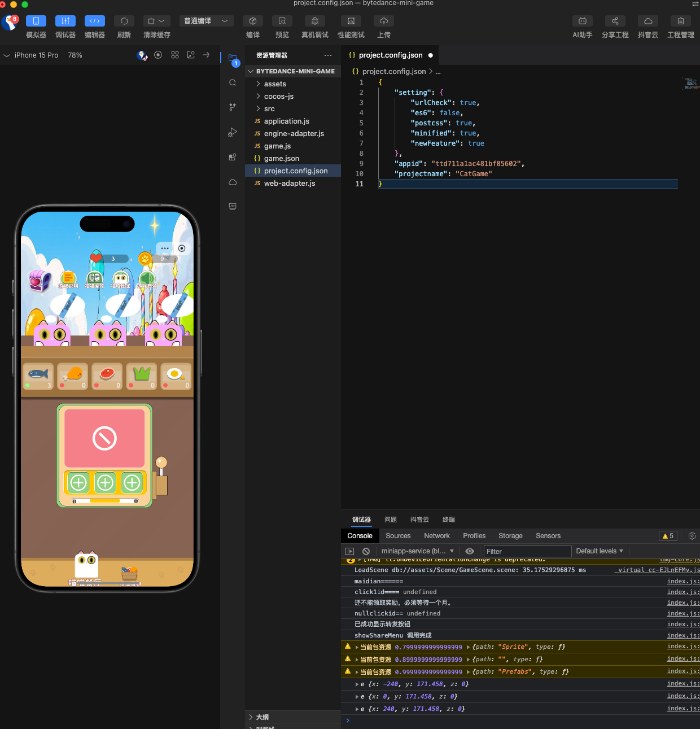
Task: Open the clear cache (清除缓存) dropdown
Action: tap(157, 21)
